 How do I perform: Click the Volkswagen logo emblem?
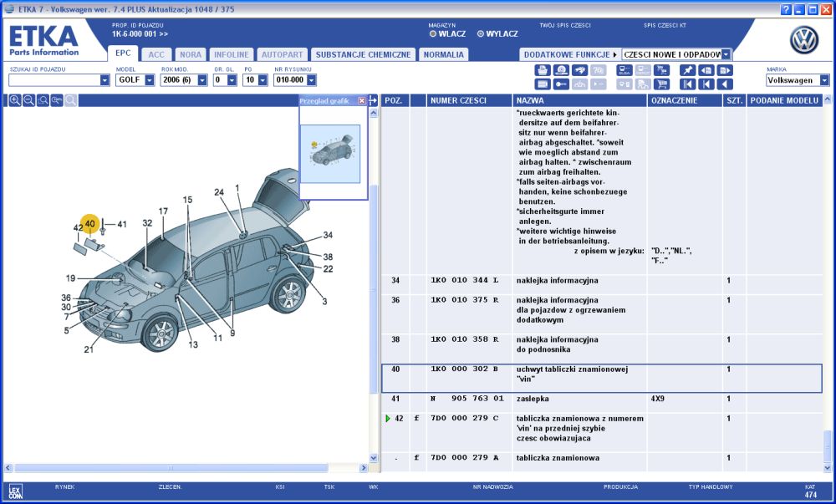[804, 40]
